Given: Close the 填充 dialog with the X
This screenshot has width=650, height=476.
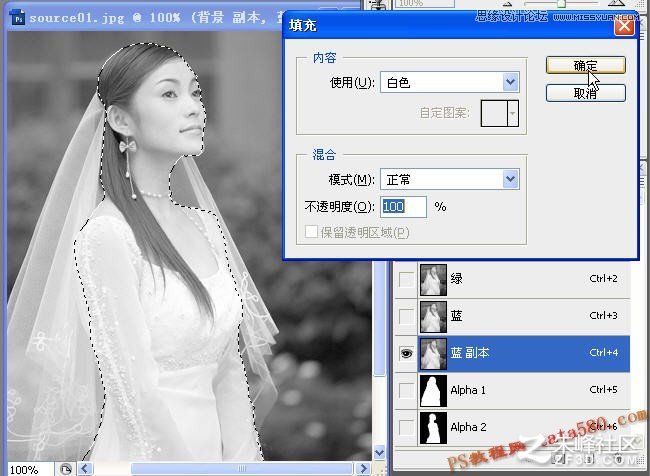Looking at the screenshot, I should tap(624, 26).
